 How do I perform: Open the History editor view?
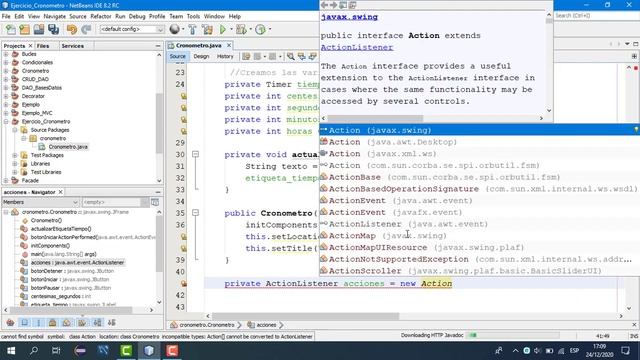pyautogui.click(x=225, y=56)
